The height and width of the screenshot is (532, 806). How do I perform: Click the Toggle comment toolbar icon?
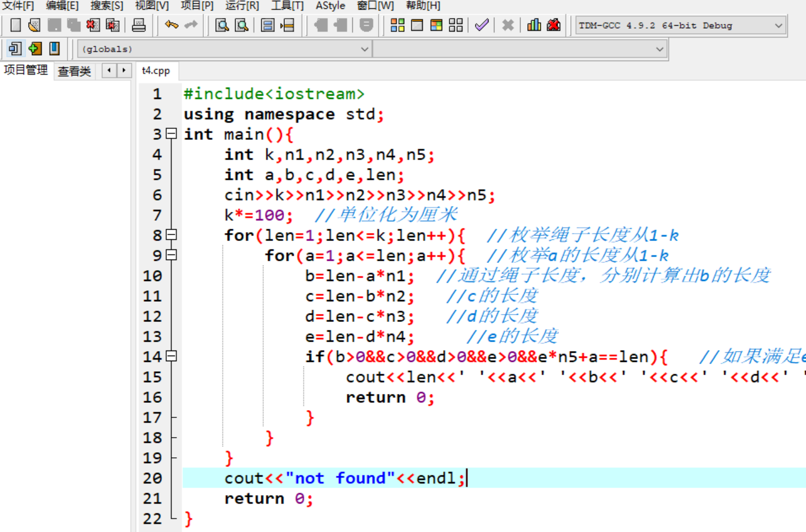coord(366,25)
